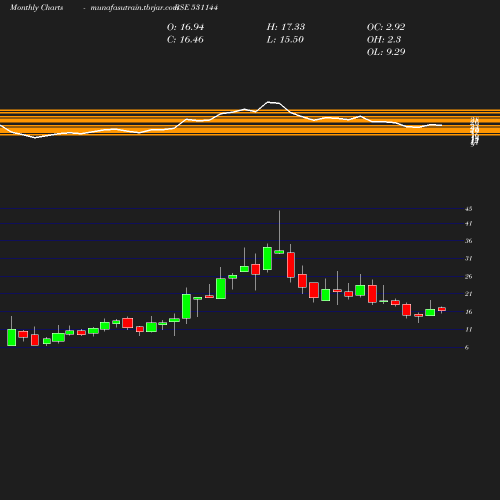Click the 'OC: 2.92' reading
Image resolution: width=500 pixels, height=500 pixels.
coord(386,27)
